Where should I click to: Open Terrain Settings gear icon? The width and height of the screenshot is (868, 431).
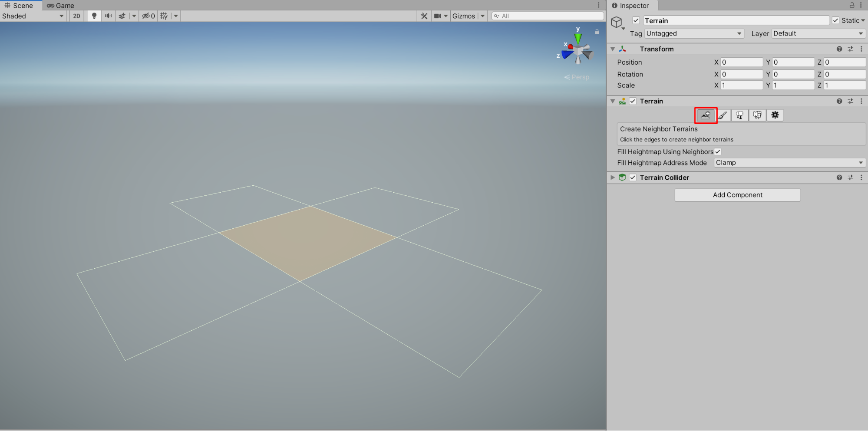point(775,115)
